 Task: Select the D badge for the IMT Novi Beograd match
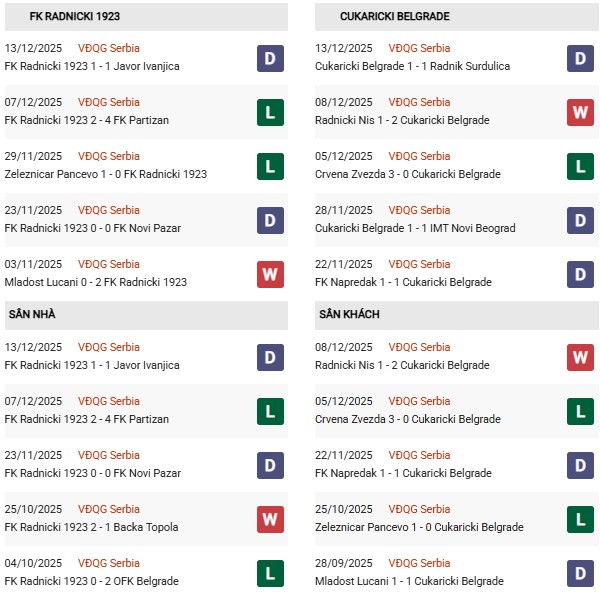[580, 219]
